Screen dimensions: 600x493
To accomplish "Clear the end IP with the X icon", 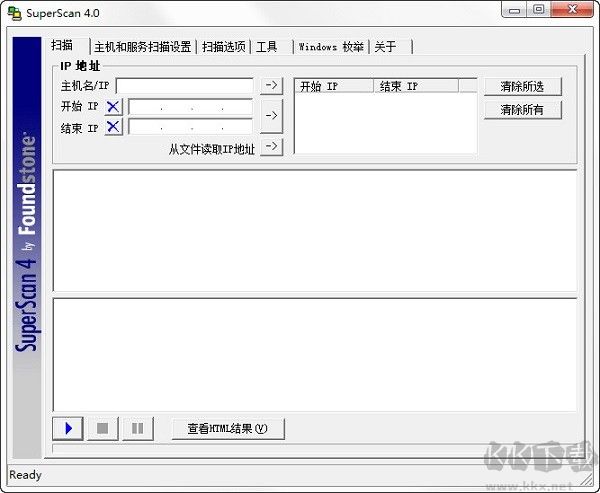I will 113,126.
